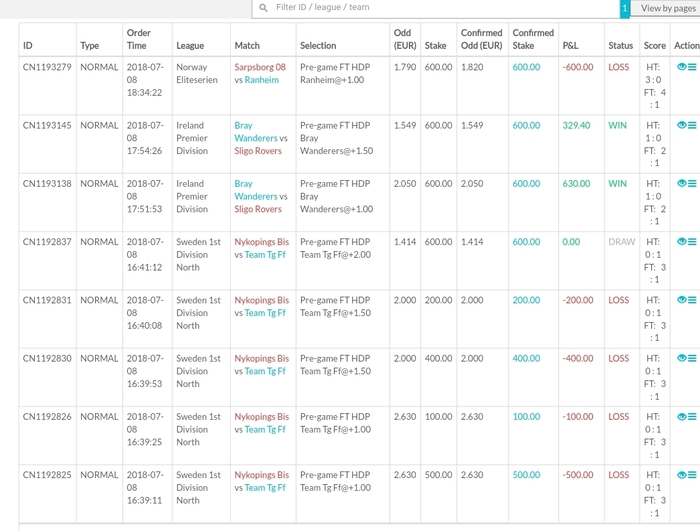
Task: Click WIN status for CN1193145
Action: click(x=617, y=125)
